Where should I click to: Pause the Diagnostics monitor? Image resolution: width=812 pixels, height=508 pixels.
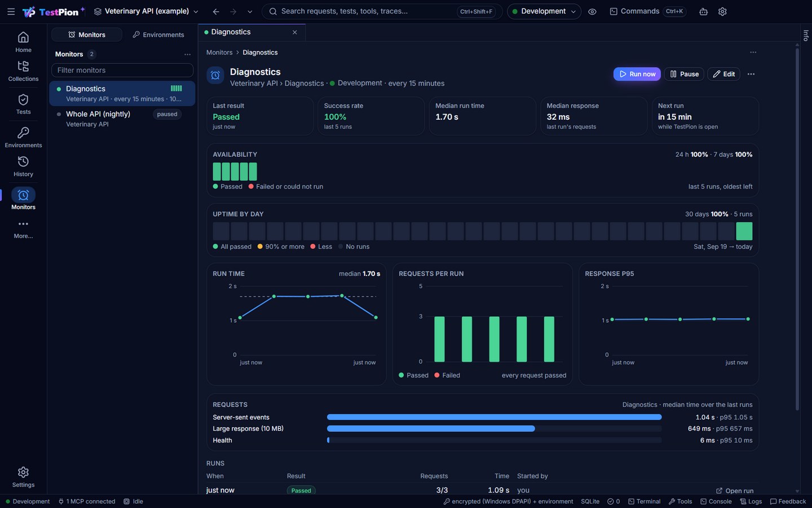[684, 74]
